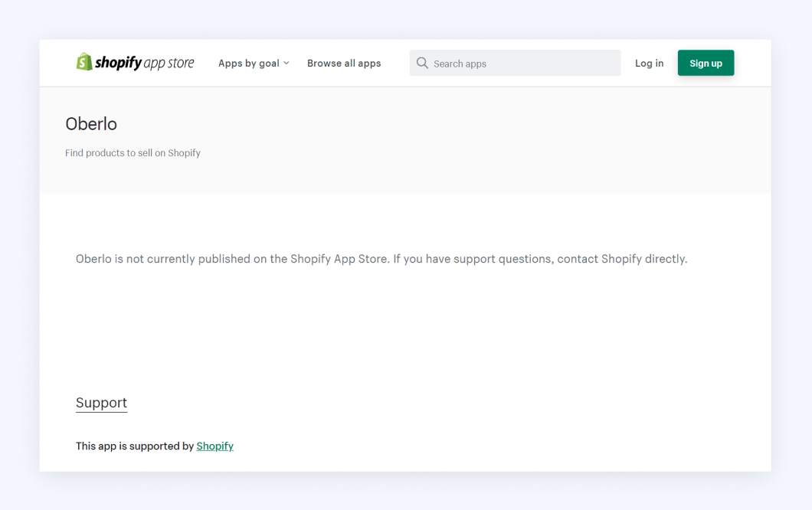Follow the Shopify support link
The width and height of the screenshot is (812, 510).
(215, 446)
